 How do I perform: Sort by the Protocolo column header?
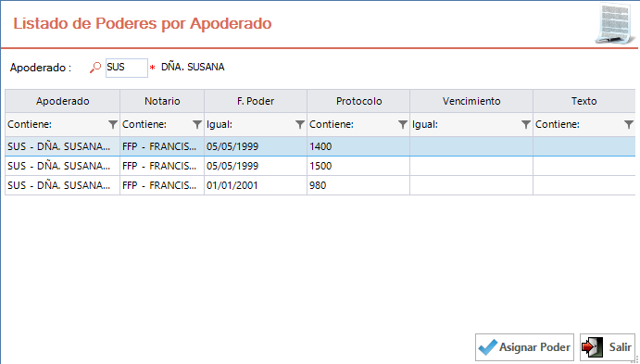tap(358, 101)
